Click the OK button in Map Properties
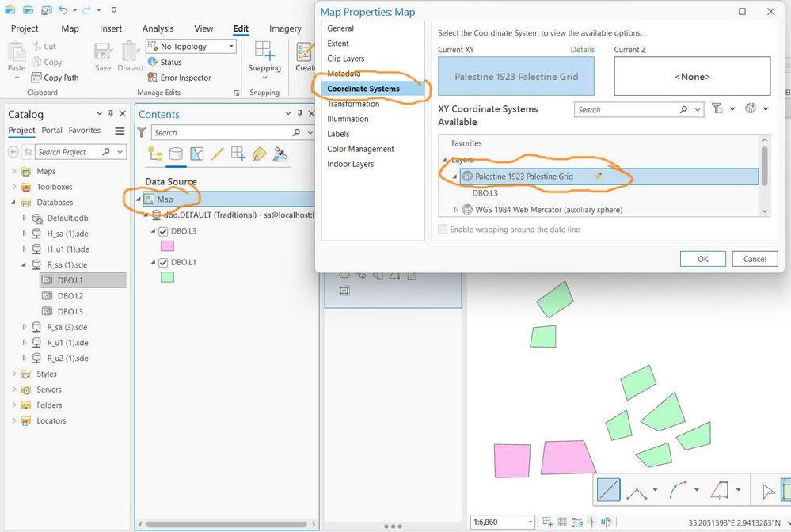Image resolution: width=791 pixels, height=532 pixels. coord(703,259)
